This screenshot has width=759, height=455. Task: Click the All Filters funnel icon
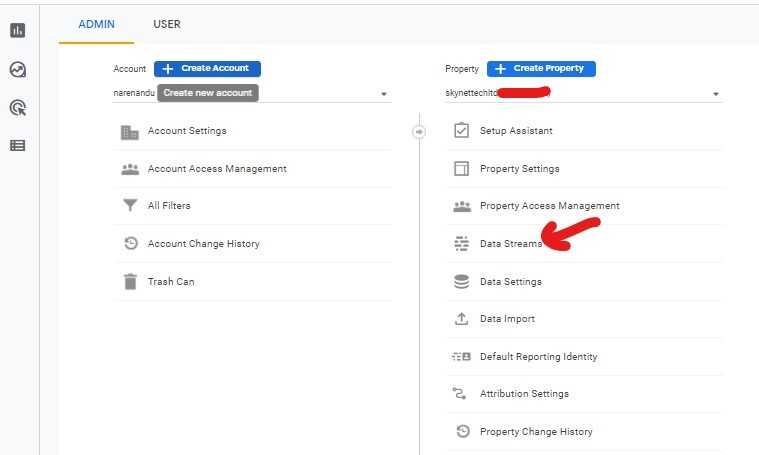130,205
